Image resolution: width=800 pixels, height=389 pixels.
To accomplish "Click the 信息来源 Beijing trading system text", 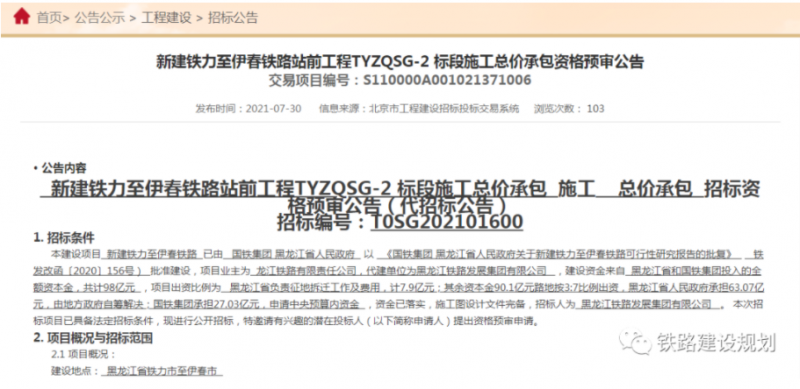I will coord(419,109).
